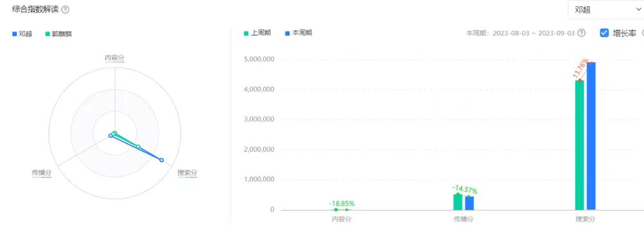Viewport: 644px width, 233px height.
Task: Open the 邓超 dropdown selector
Action: point(606,10)
